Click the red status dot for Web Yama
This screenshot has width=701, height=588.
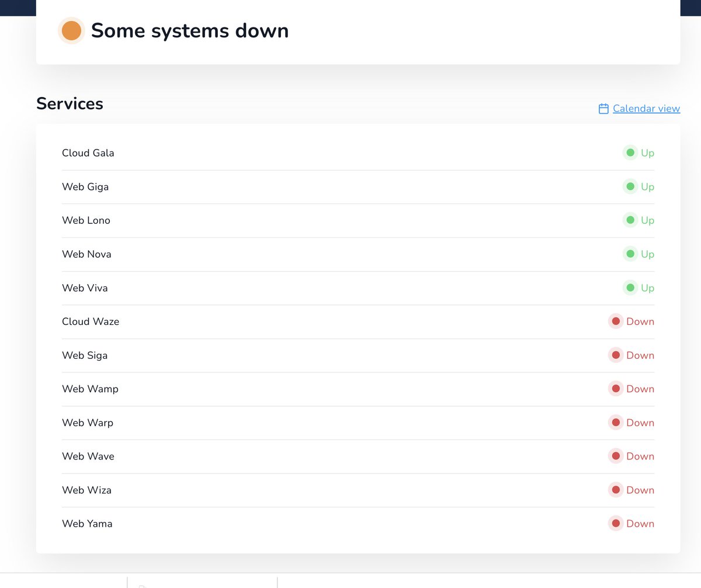[616, 524]
